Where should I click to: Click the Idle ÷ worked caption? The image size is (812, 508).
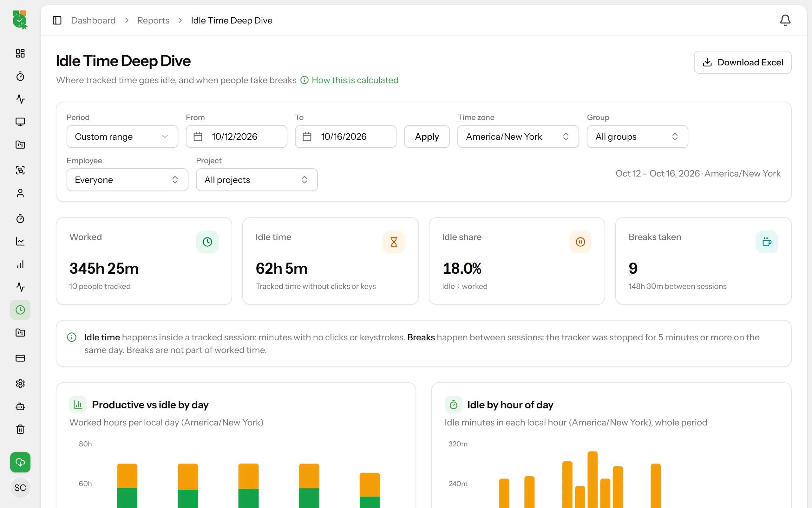point(464,286)
